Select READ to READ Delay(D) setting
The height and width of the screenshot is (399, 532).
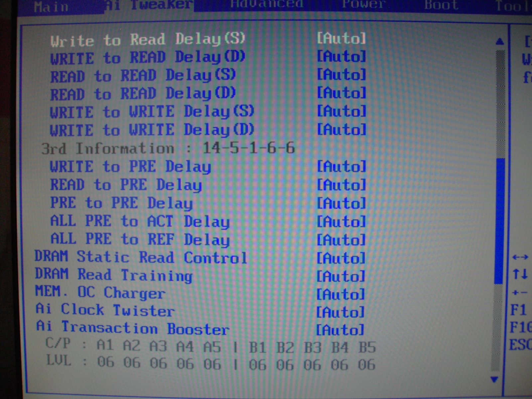[x=143, y=94]
